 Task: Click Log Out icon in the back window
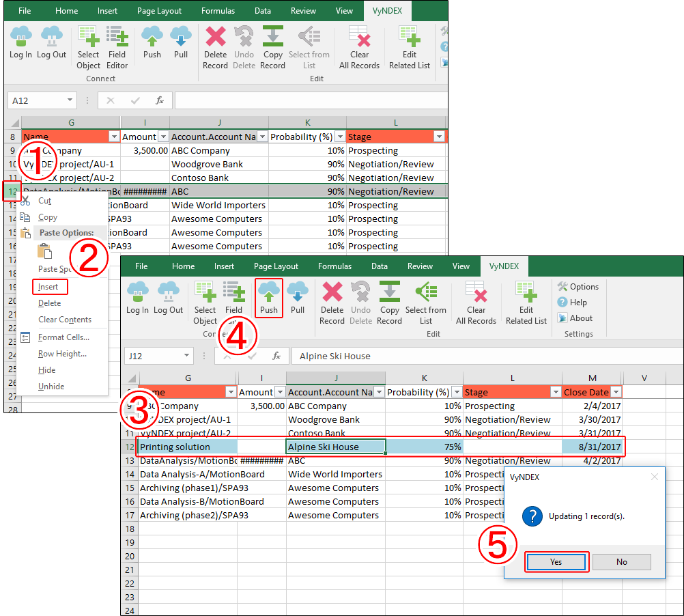point(51,42)
